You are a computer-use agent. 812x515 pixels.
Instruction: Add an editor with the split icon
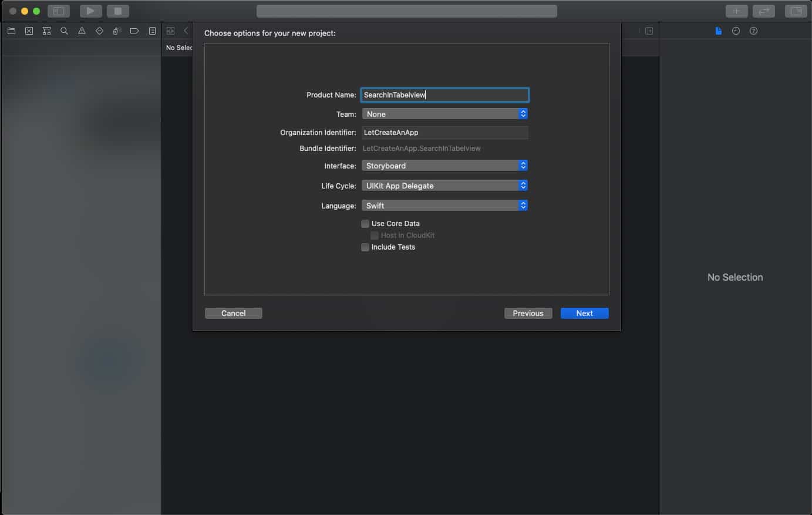pos(649,31)
